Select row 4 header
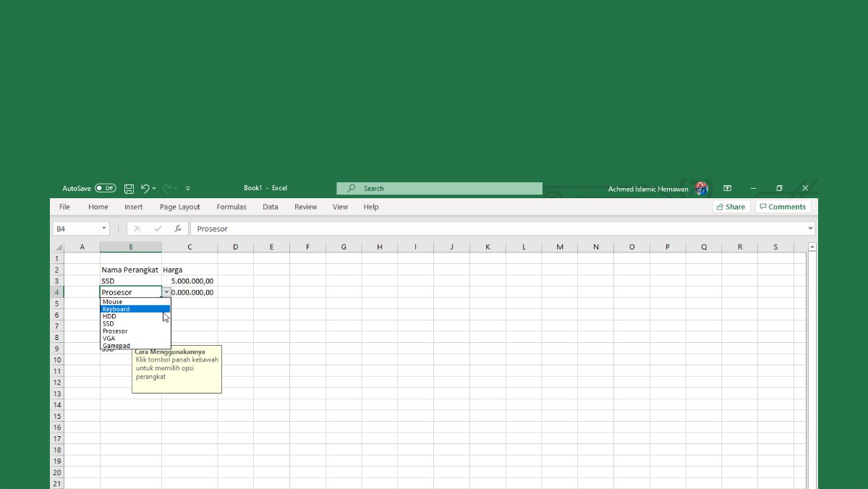The image size is (868, 489). click(57, 292)
